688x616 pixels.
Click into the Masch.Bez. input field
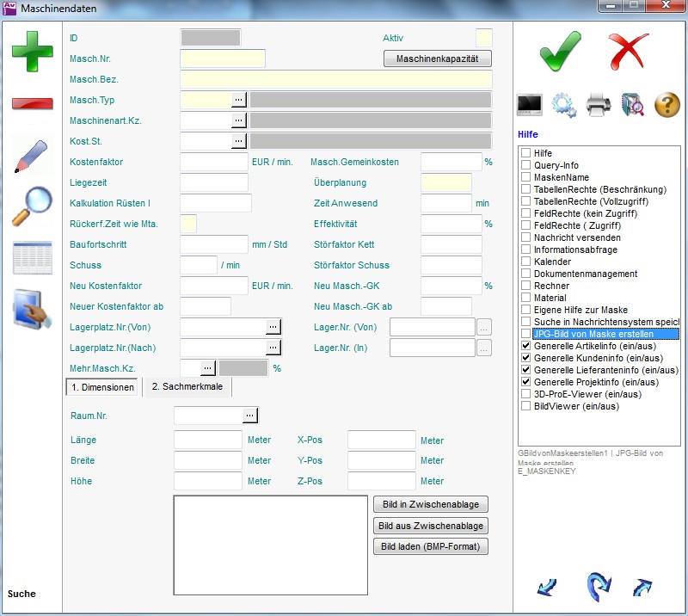(x=335, y=79)
